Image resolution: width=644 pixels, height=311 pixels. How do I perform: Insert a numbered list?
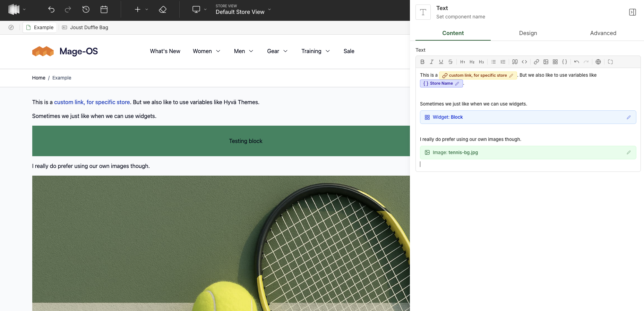click(503, 62)
